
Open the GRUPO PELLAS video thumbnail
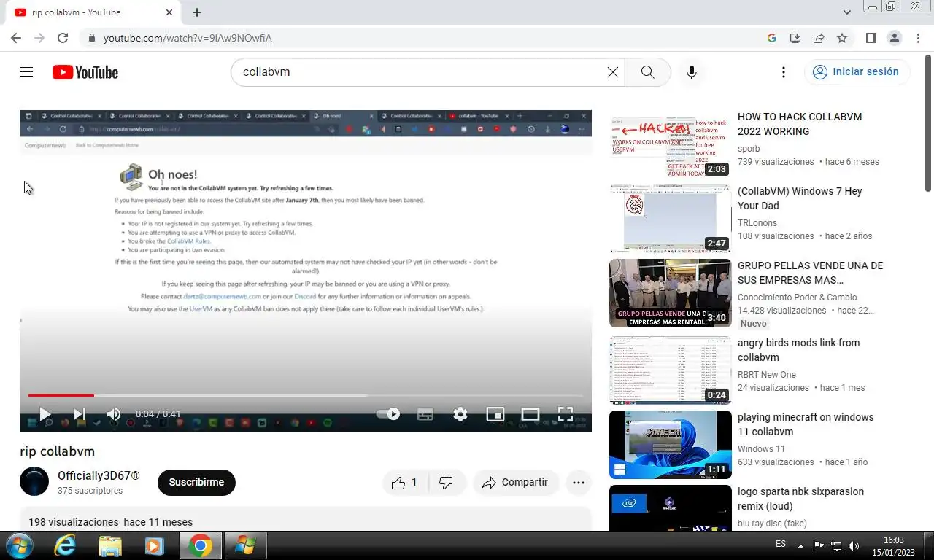(x=670, y=293)
